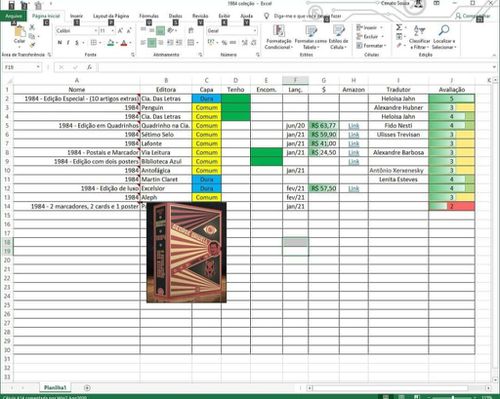Click the text orientation icon
The height and width of the screenshot is (399, 500).
[171, 31]
